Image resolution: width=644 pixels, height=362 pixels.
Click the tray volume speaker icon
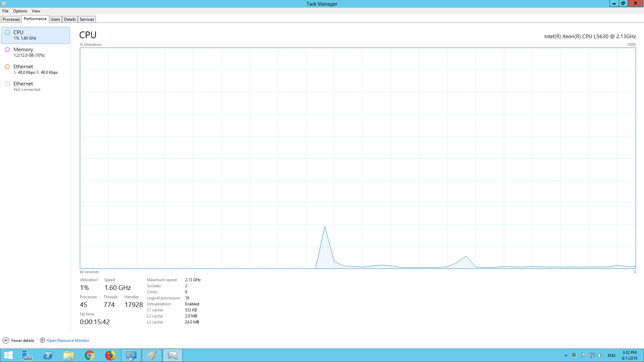coord(600,355)
